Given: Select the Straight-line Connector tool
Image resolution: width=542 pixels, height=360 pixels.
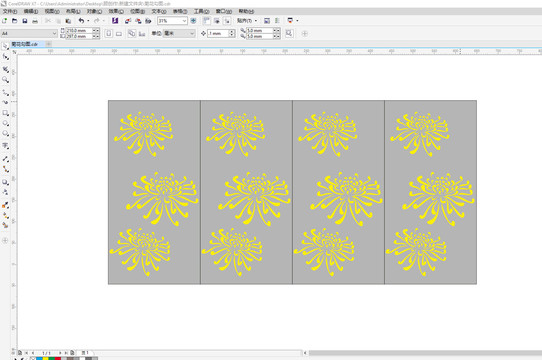Looking at the screenshot, I should 5,169.
